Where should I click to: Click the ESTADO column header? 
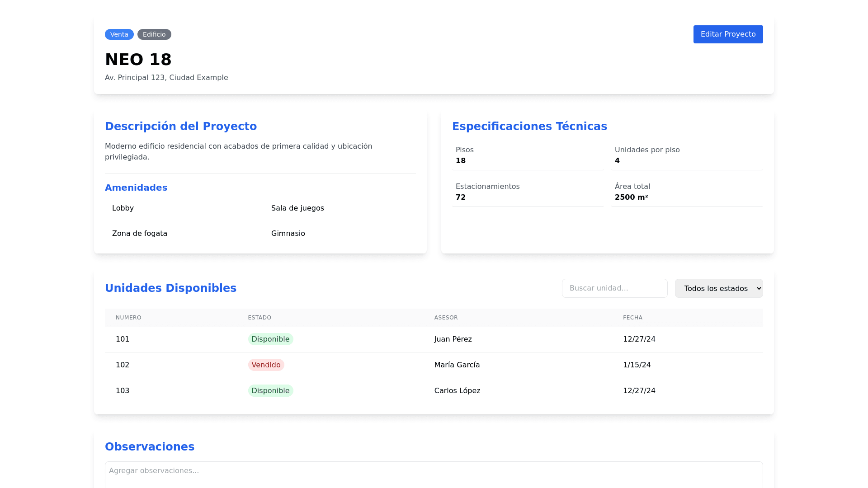259,318
